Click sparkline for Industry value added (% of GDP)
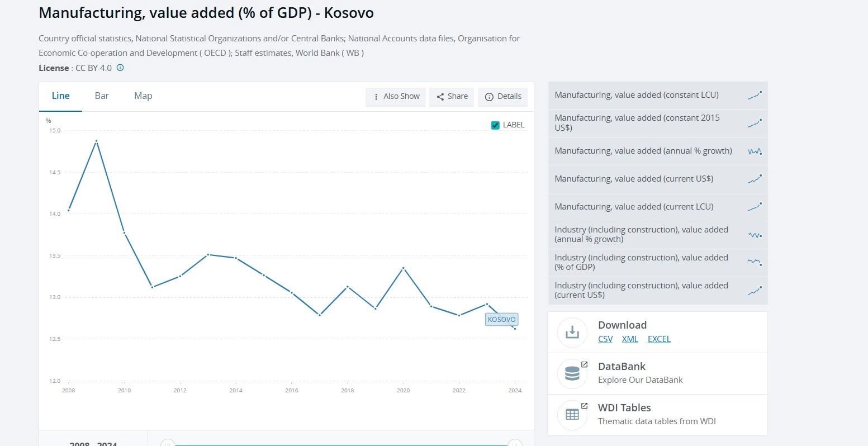Image resolution: width=868 pixels, height=446 pixels. coord(755,262)
